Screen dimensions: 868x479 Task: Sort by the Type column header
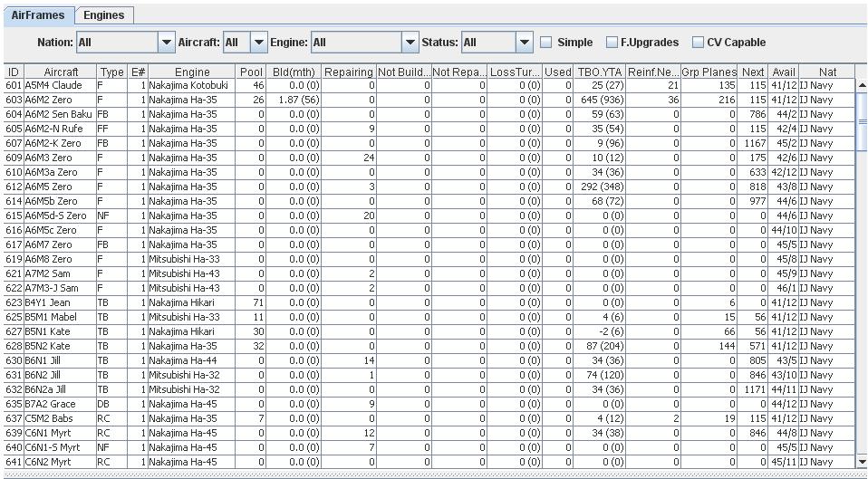point(111,72)
